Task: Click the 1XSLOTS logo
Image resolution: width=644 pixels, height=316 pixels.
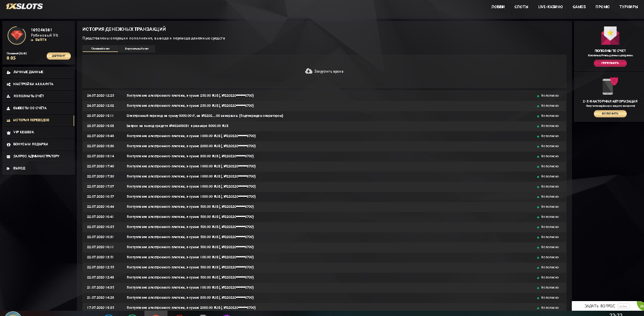Action: (24, 7)
